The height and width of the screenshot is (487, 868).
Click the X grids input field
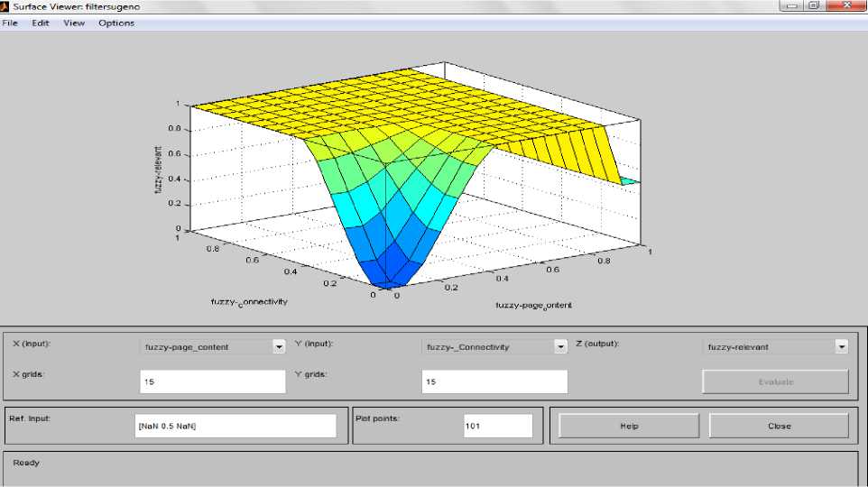click(212, 381)
